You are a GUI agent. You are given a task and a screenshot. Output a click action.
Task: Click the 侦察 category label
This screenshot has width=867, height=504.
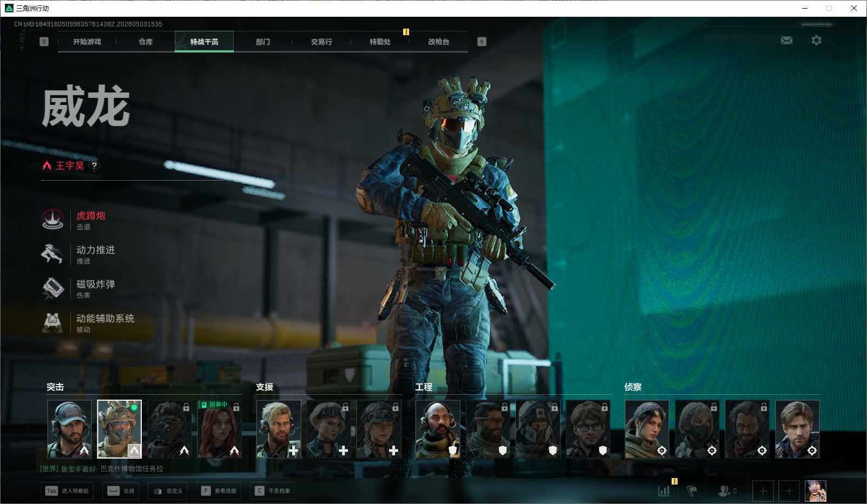tap(633, 387)
